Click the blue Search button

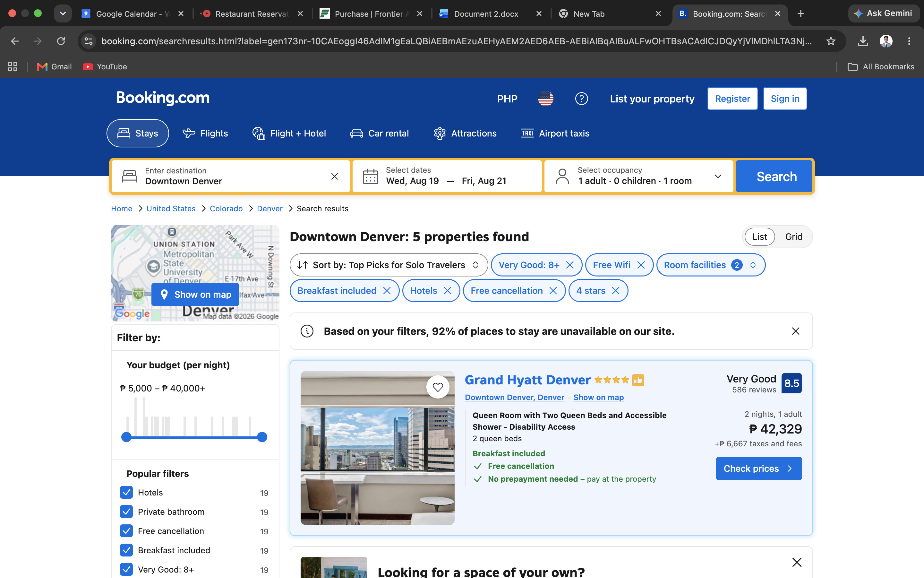(x=774, y=176)
